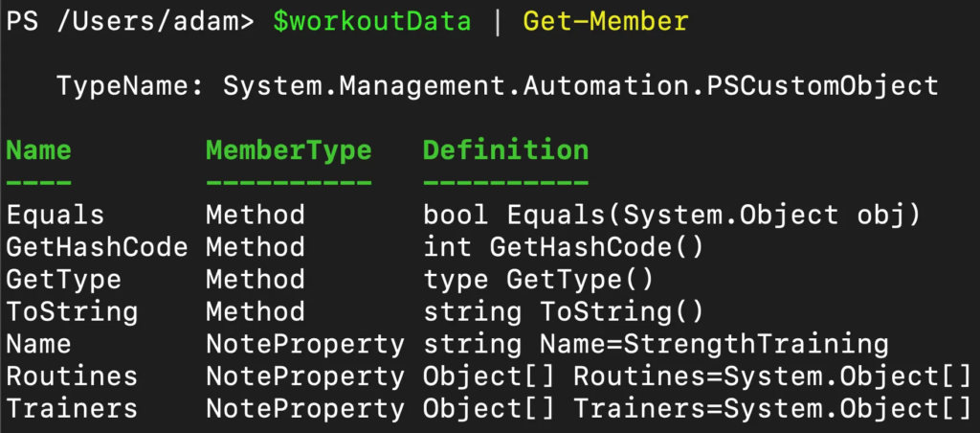Click the pipe character in the command
This screenshot has height=433, width=980.
click(498, 23)
